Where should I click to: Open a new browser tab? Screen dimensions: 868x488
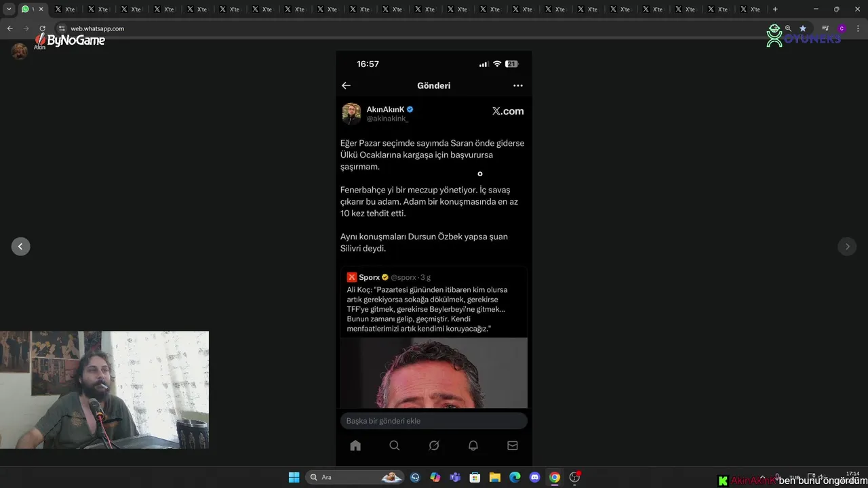pos(775,9)
